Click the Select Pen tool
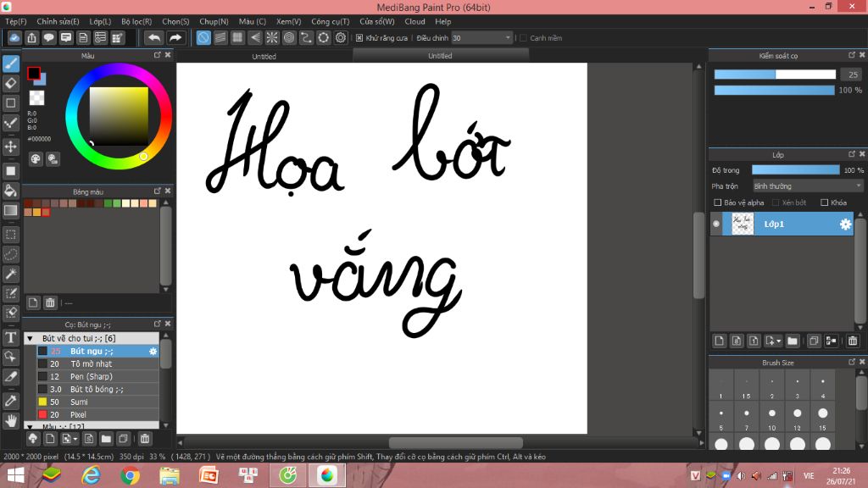868x488 pixels. 10,293
